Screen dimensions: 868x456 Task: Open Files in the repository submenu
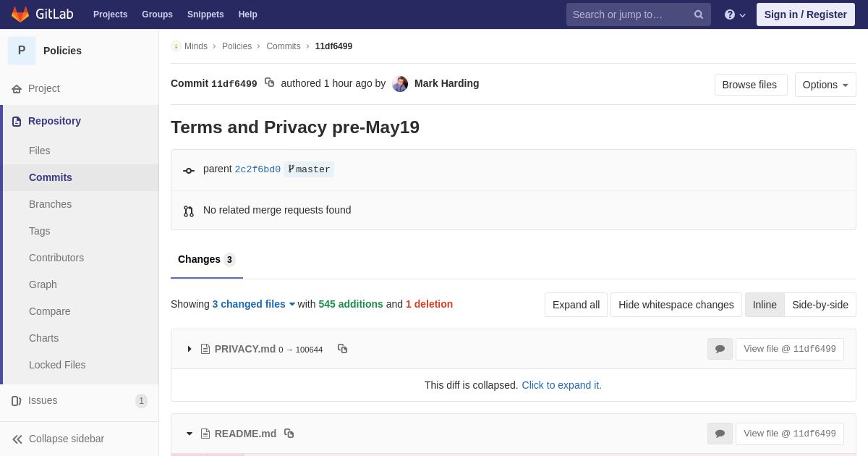point(40,151)
